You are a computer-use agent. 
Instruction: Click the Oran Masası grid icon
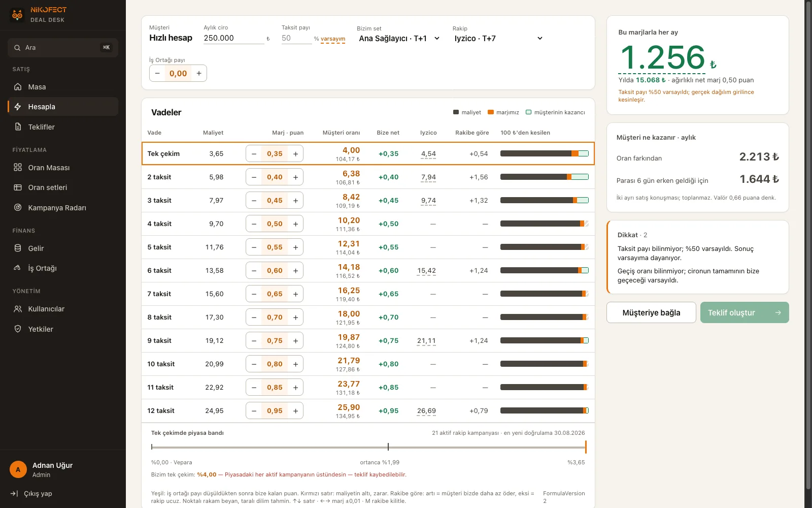[18, 168]
